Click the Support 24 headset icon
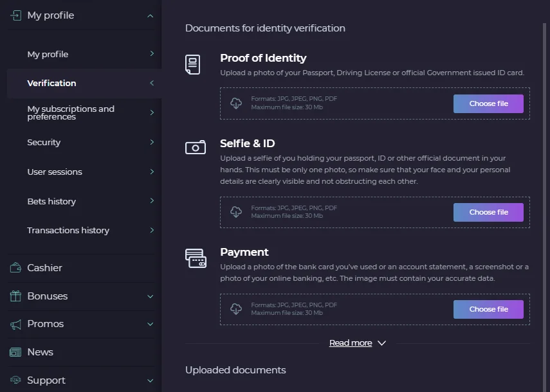 pos(15,380)
